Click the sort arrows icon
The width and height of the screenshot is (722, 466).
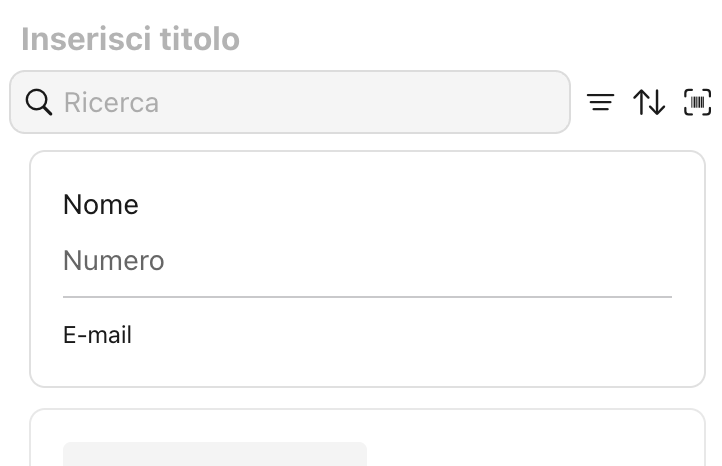[649, 102]
